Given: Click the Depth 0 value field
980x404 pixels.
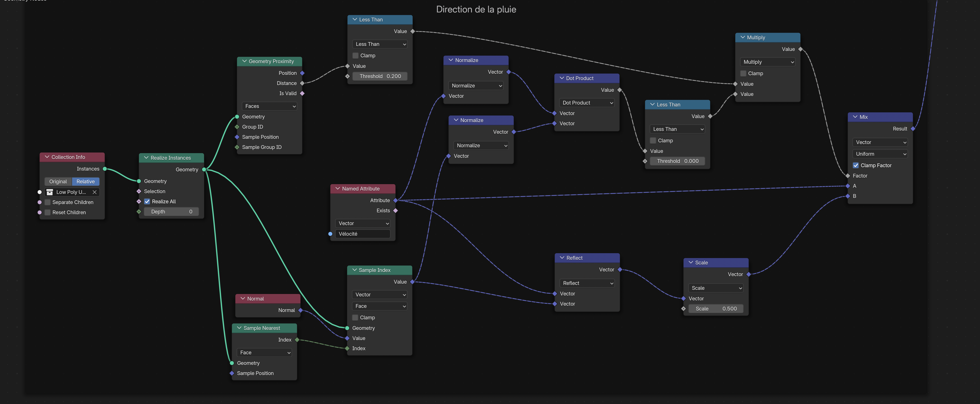Looking at the screenshot, I should (171, 212).
